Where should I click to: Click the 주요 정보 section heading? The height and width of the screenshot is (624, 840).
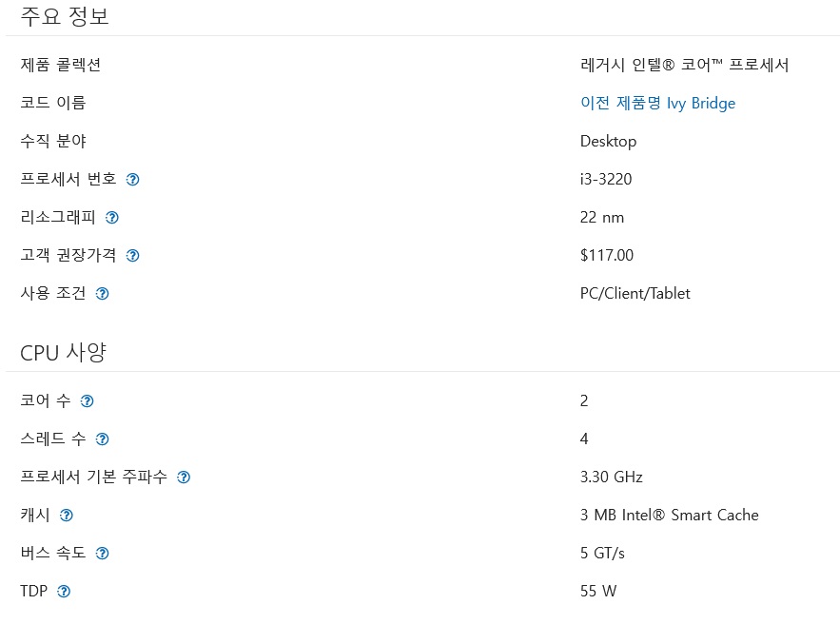65,15
